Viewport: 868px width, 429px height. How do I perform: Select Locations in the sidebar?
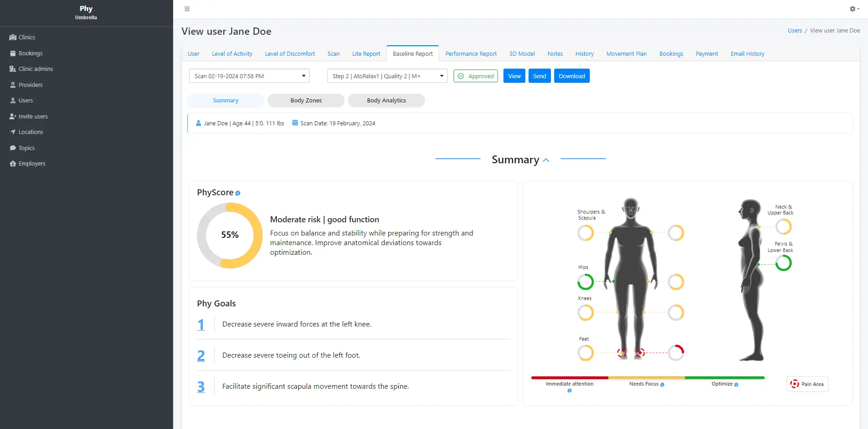tap(30, 132)
